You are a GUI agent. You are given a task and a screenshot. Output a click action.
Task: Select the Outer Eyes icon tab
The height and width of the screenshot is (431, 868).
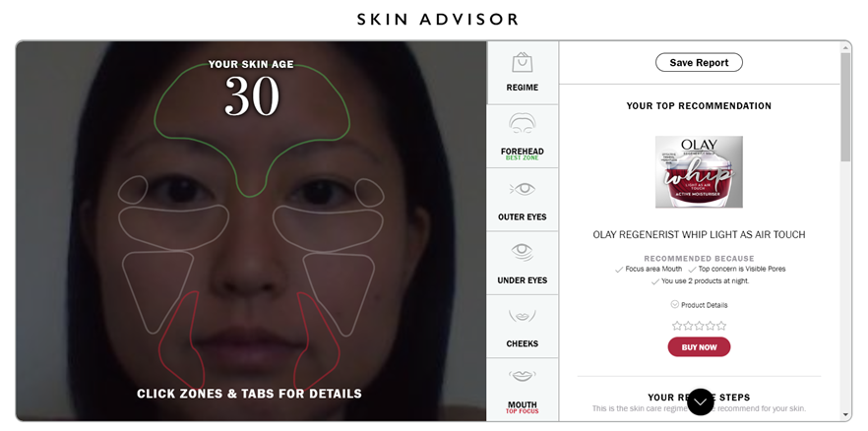pos(522,200)
